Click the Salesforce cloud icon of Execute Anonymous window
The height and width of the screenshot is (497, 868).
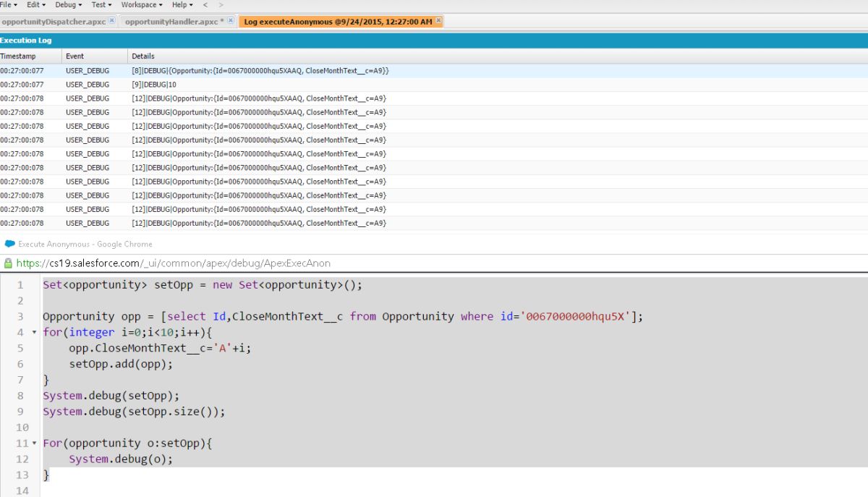[x=10, y=244]
